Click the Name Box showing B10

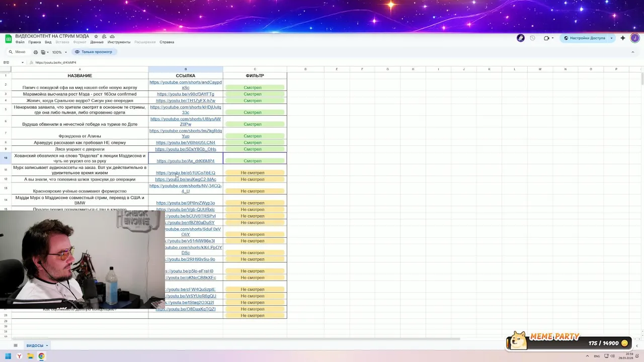pyautogui.click(x=10, y=62)
